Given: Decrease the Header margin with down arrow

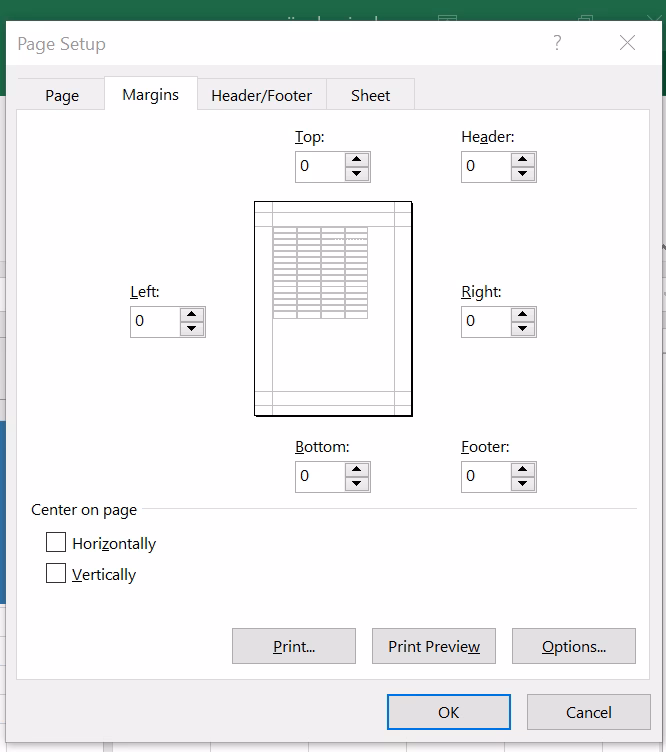Looking at the screenshot, I should point(523,174).
